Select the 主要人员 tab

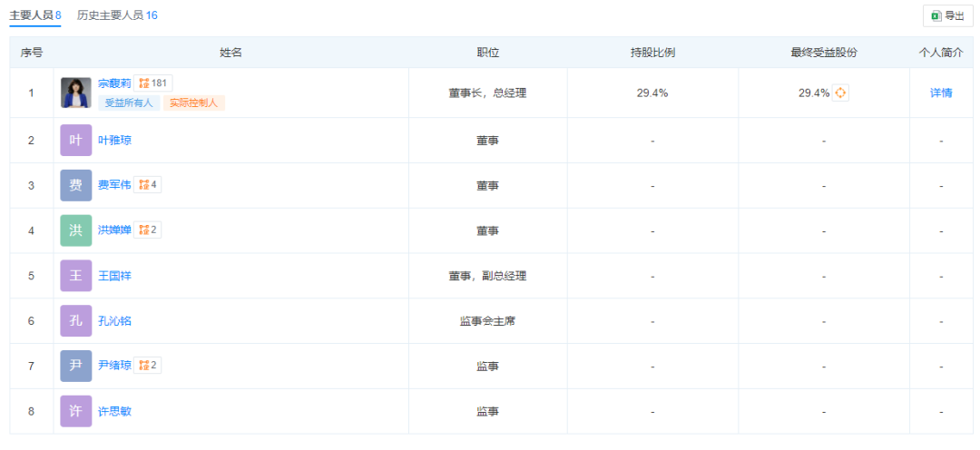pos(35,15)
